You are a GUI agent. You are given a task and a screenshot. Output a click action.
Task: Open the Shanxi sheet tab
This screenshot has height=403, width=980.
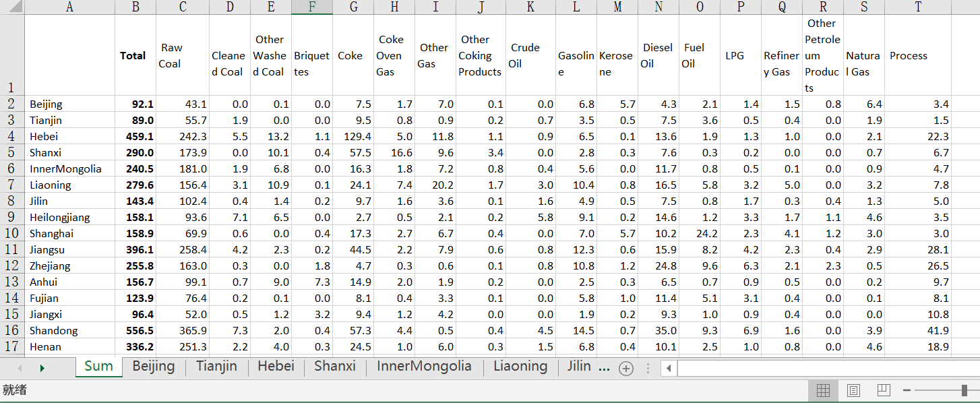point(334,367)
